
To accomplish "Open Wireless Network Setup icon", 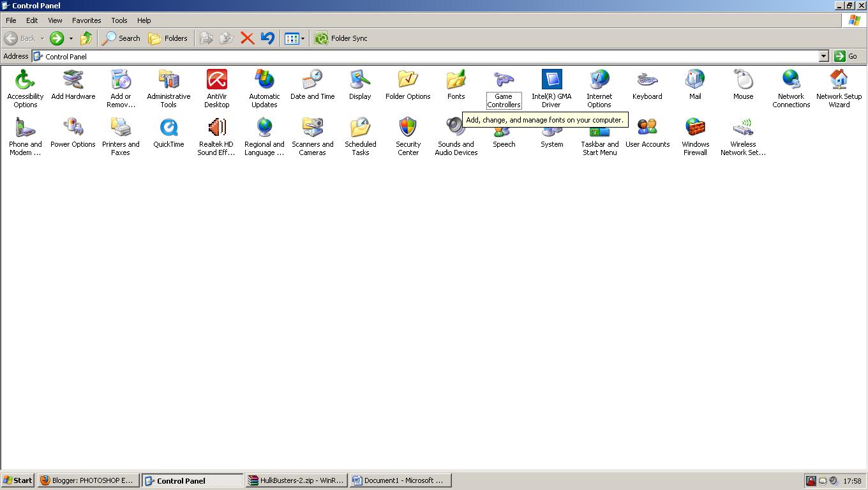I will [x=743, y=128].
